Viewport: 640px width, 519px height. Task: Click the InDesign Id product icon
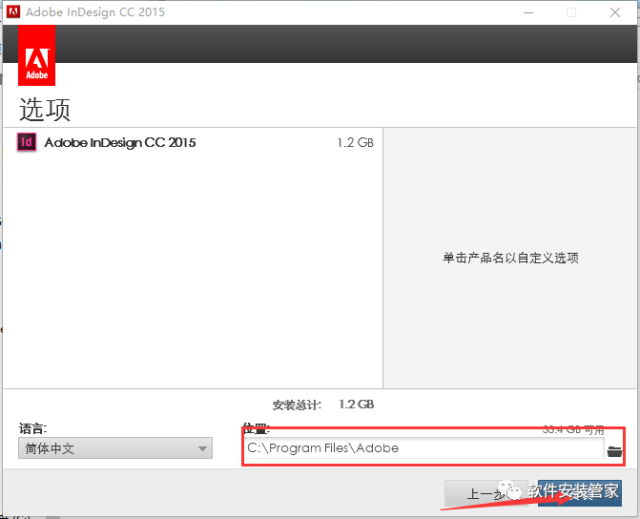27,143
